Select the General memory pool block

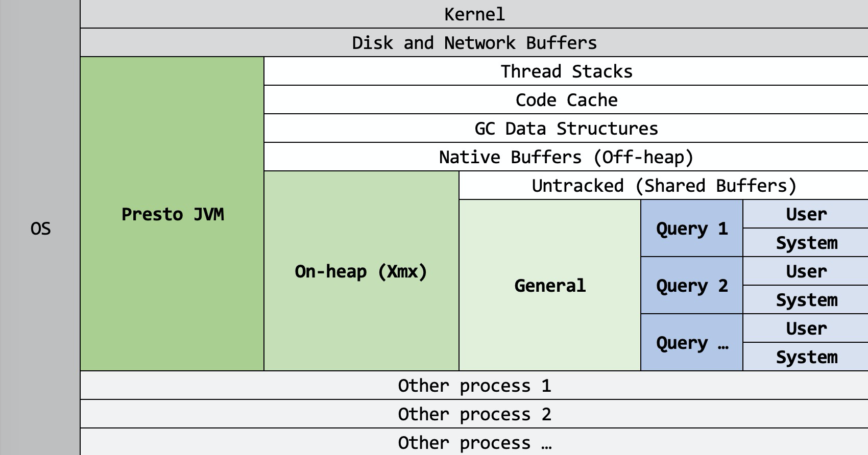(x=550, y=286)
